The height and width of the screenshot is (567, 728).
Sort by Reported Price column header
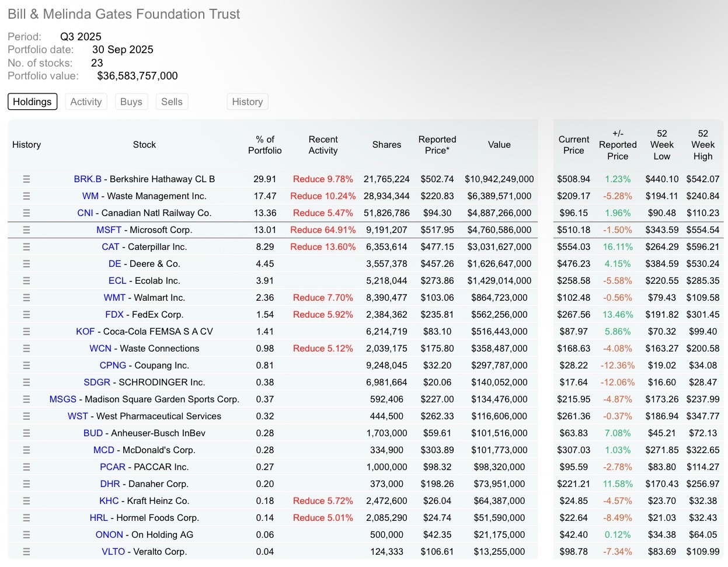437,145
